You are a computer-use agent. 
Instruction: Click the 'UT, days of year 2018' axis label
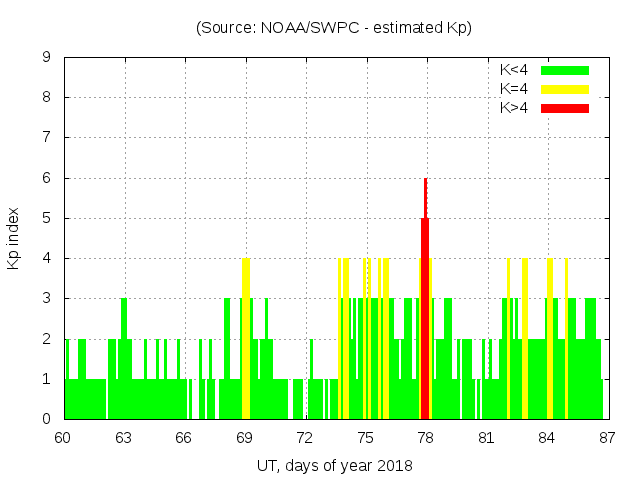333,465
